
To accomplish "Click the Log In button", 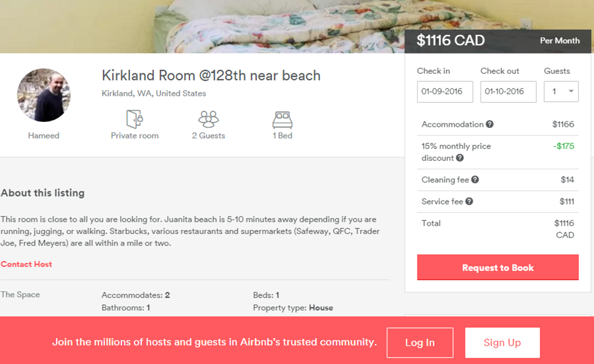I will (x=420, y=343).
